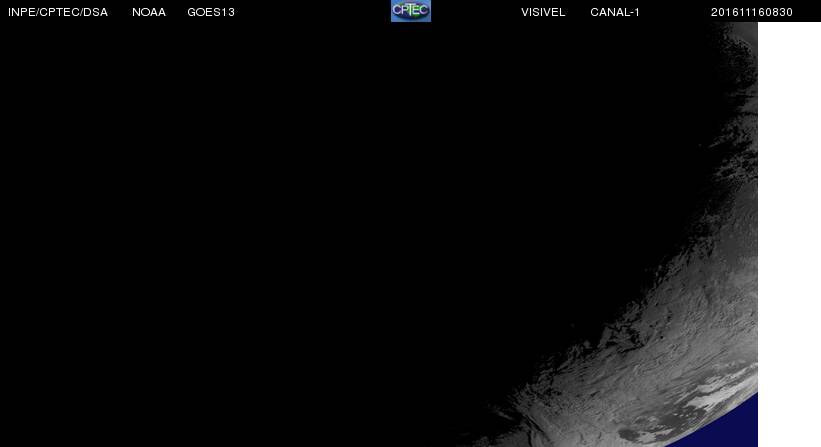The height and width of the screenshot is (447, 821).
Task: Select the NOAA label in the header
Action: (149, 12)
